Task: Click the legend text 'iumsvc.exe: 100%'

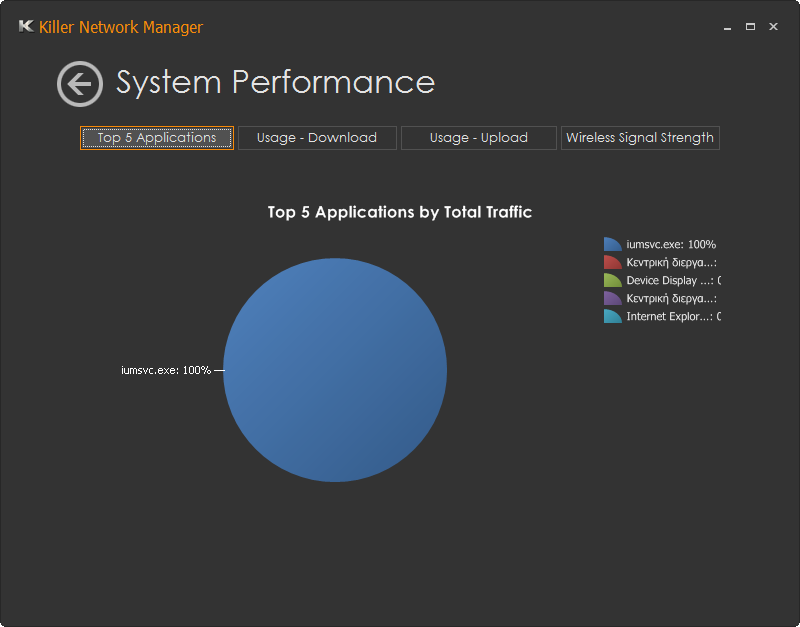Action: click(671, 244)
